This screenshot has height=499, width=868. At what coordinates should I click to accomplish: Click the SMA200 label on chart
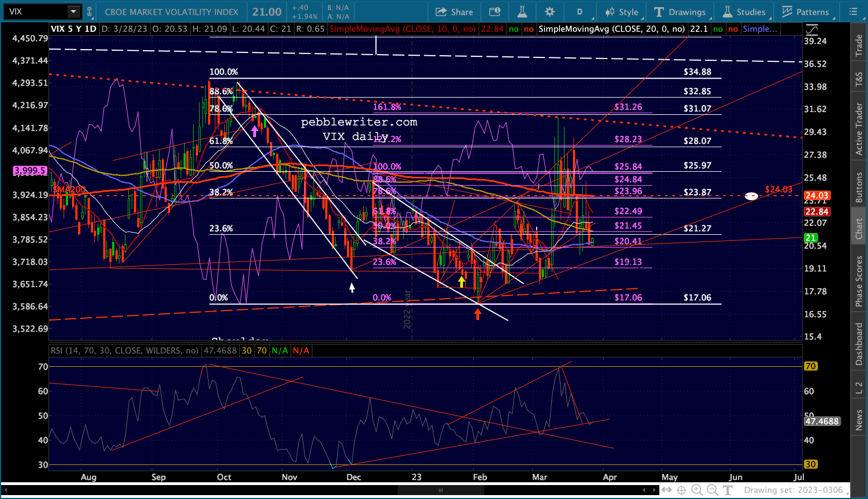coord(70,190)
